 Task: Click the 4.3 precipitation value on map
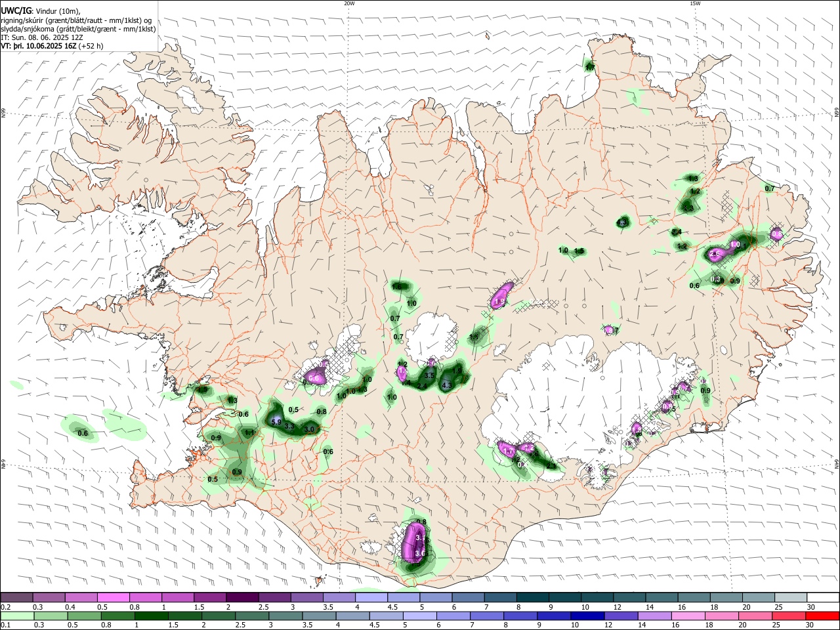click(x=448, y=385)
